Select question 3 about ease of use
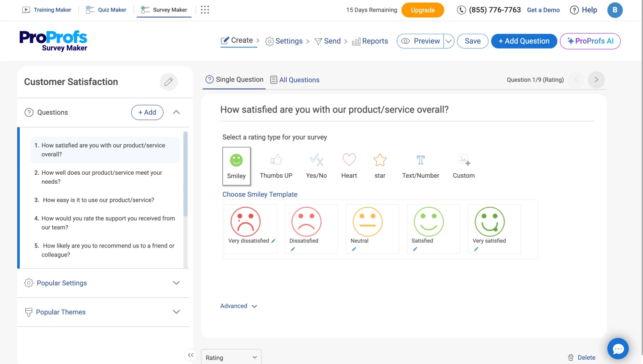 [99, 200]
